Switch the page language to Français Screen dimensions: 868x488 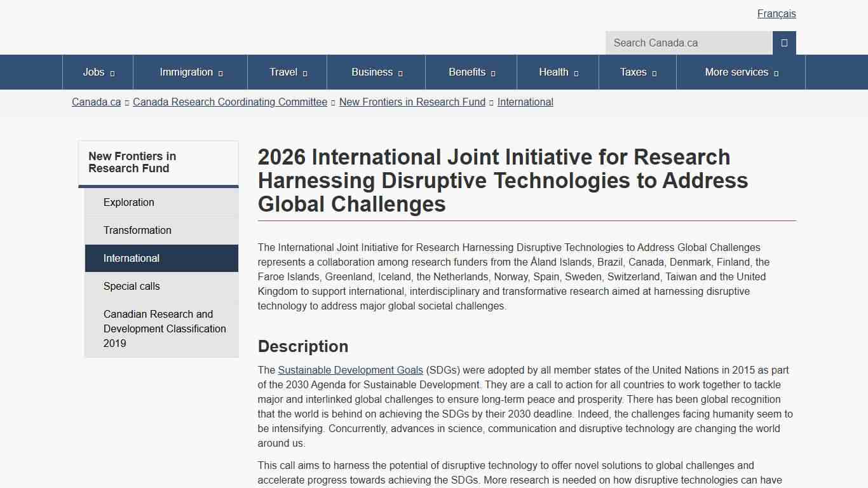(x=776, y=13)
